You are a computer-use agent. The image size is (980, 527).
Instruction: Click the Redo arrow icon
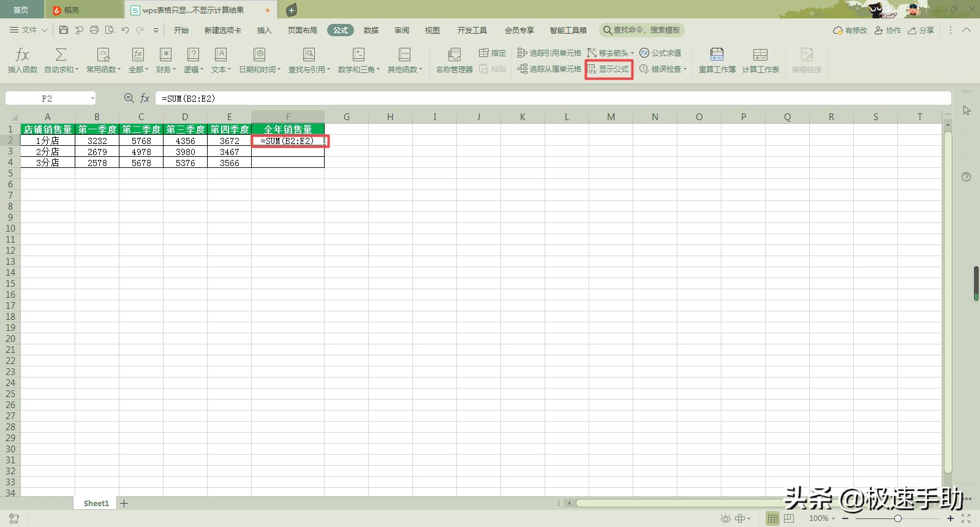coord(140,30)
